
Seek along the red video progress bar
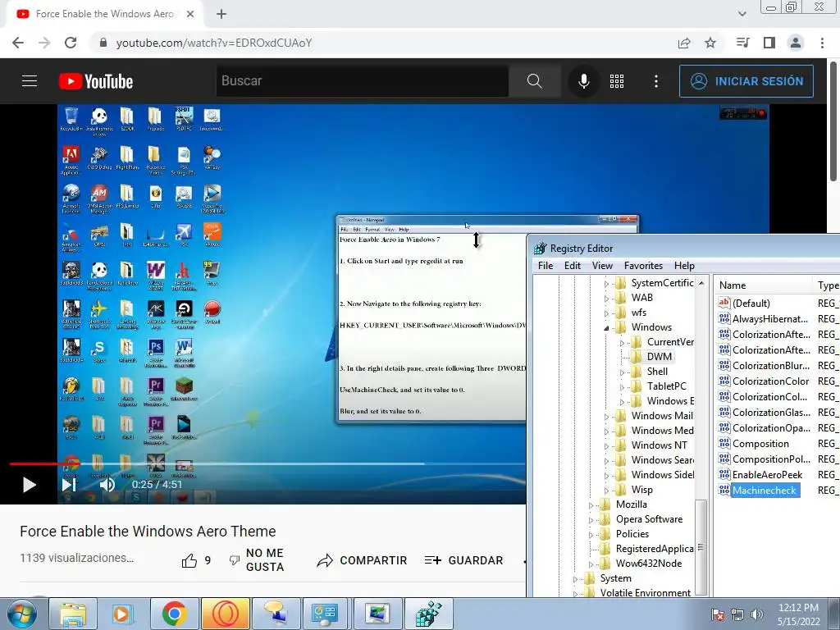267,464
